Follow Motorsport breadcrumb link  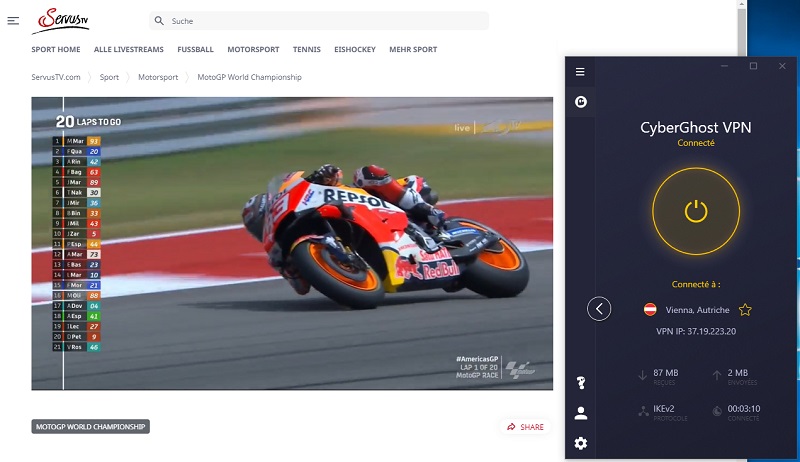click(158, 77)
